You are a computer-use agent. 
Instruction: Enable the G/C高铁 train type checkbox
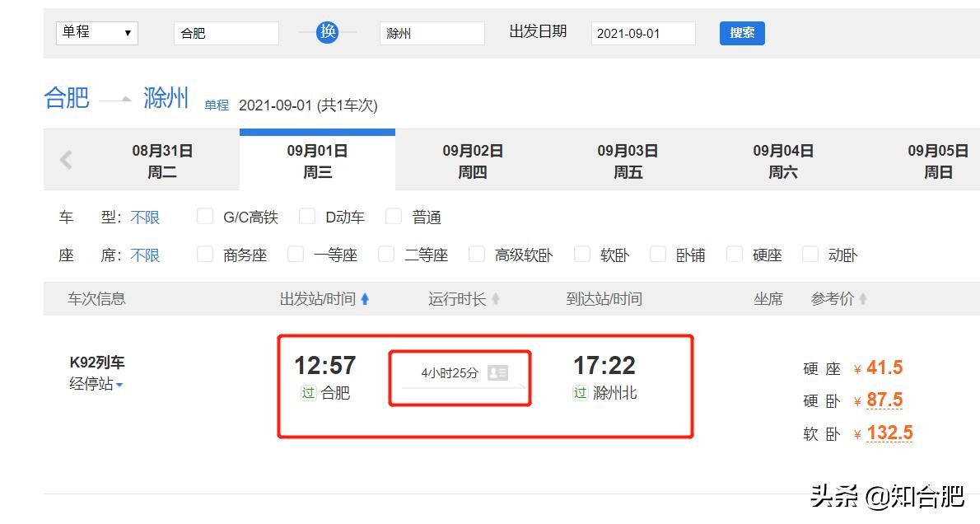[x=205, y=217]
